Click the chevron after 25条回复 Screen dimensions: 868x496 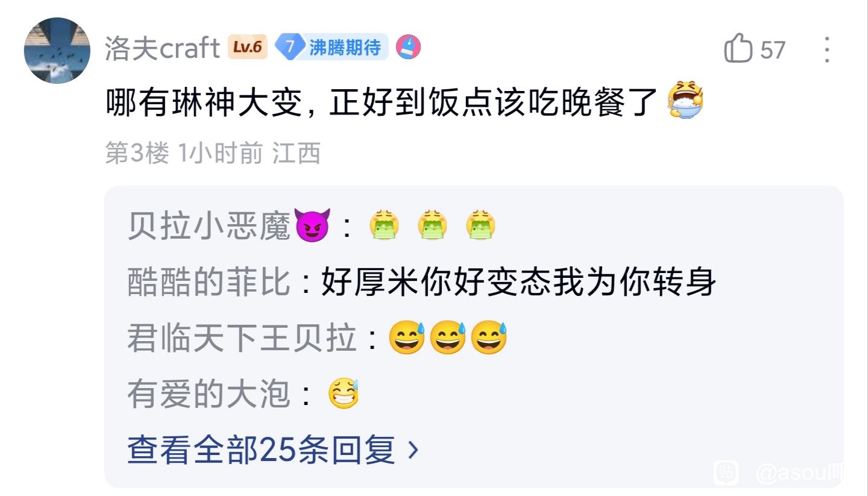413,450
